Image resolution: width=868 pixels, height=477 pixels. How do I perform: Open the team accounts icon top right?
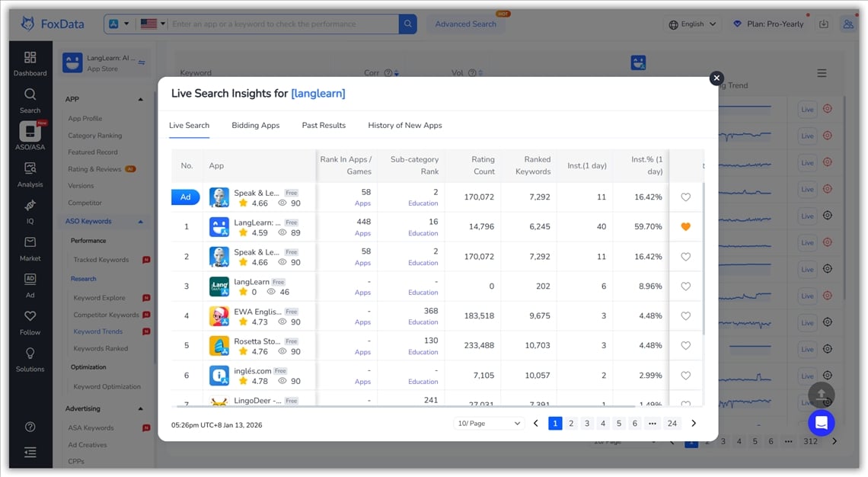click(848, 24)
